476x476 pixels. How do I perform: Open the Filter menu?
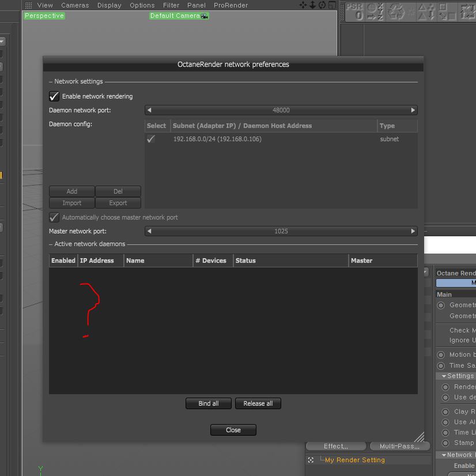[171, 5]
